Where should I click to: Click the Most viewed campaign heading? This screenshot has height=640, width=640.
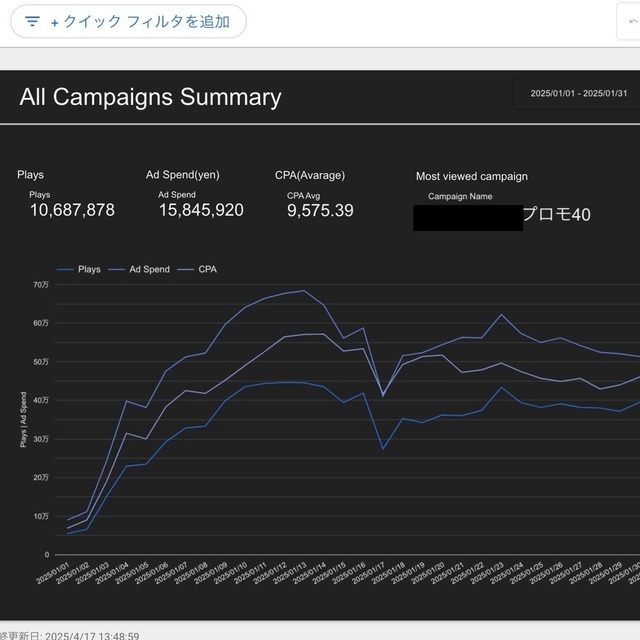(x=471, y=176)
